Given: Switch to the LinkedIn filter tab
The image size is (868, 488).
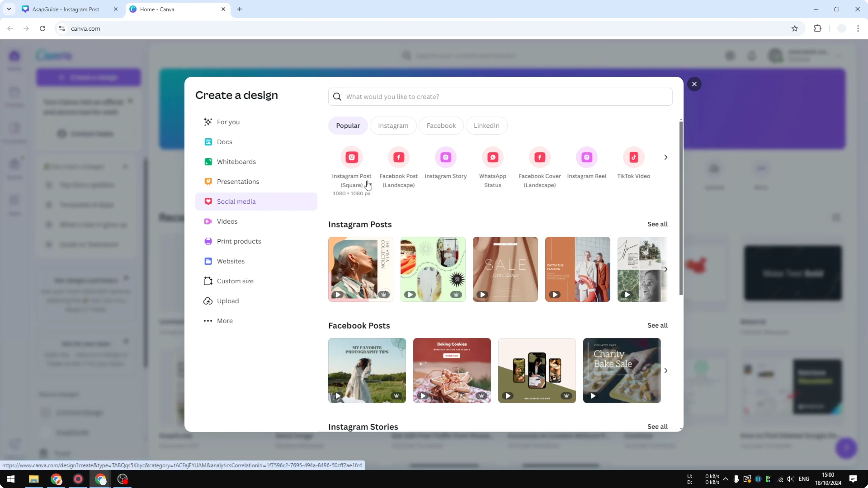Looking at the screenshot, I should pyautogui.click(x=486, y=126).
